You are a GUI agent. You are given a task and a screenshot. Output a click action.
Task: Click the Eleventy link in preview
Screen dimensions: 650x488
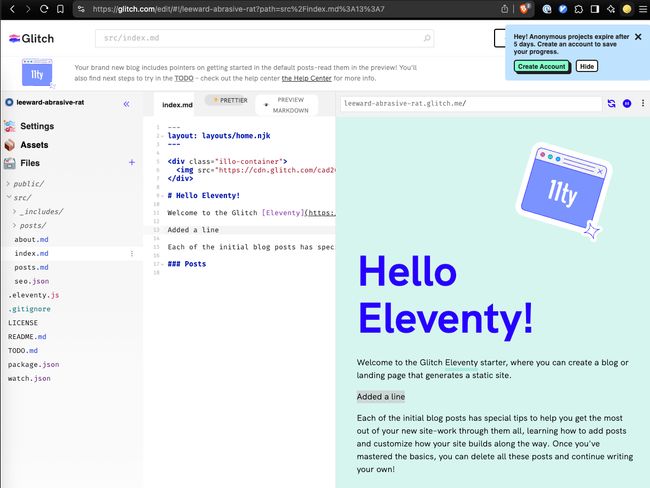(461, 362)
